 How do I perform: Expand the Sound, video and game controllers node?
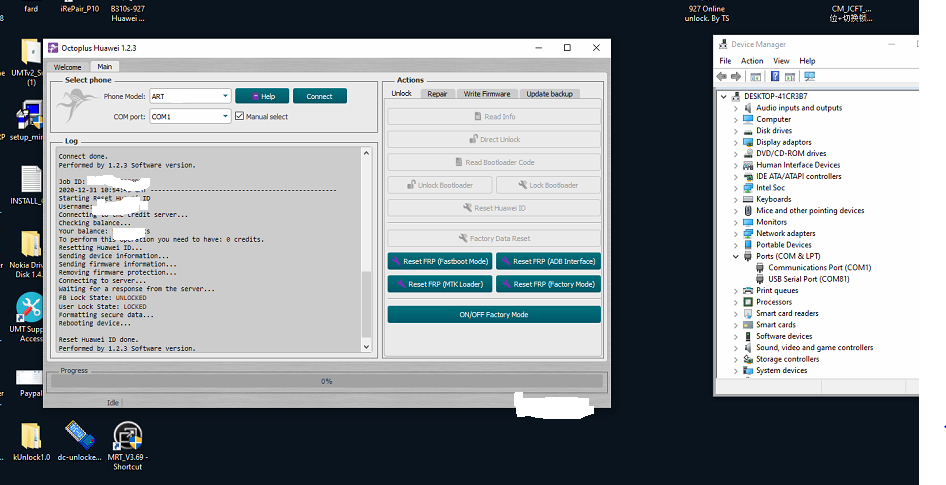pos(735,348)
